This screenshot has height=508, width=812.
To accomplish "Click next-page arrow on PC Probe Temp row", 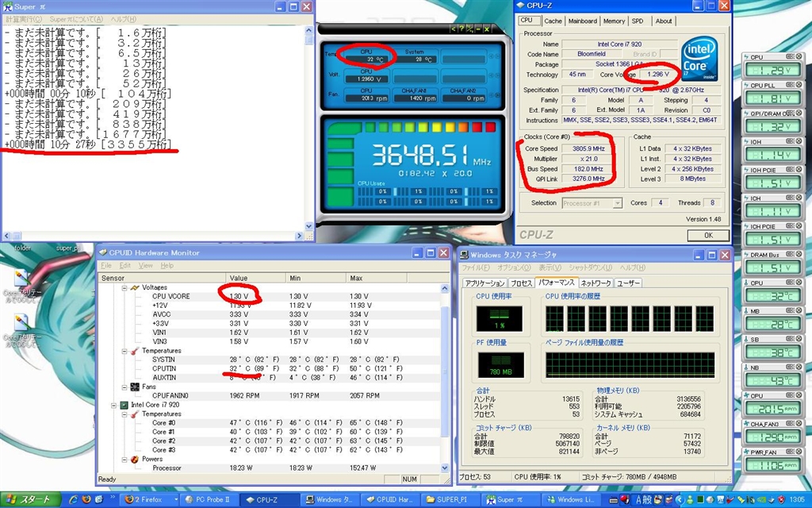I will tap(497, 56).
